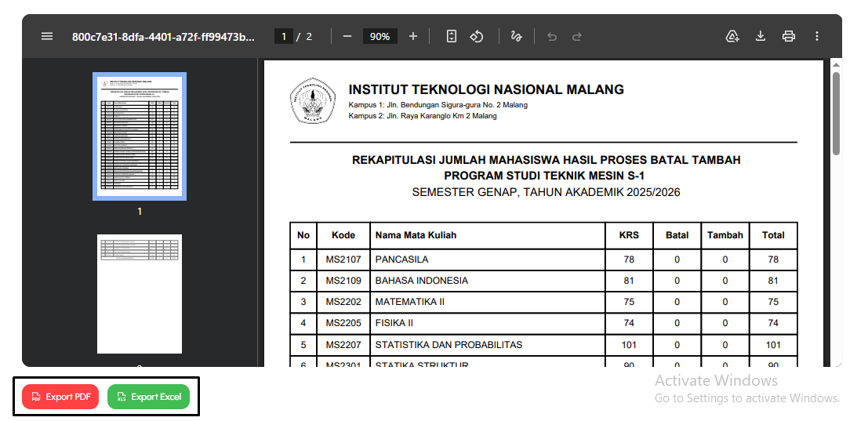
Task: Click course code MS2107
Action: [x=343, y=259]
